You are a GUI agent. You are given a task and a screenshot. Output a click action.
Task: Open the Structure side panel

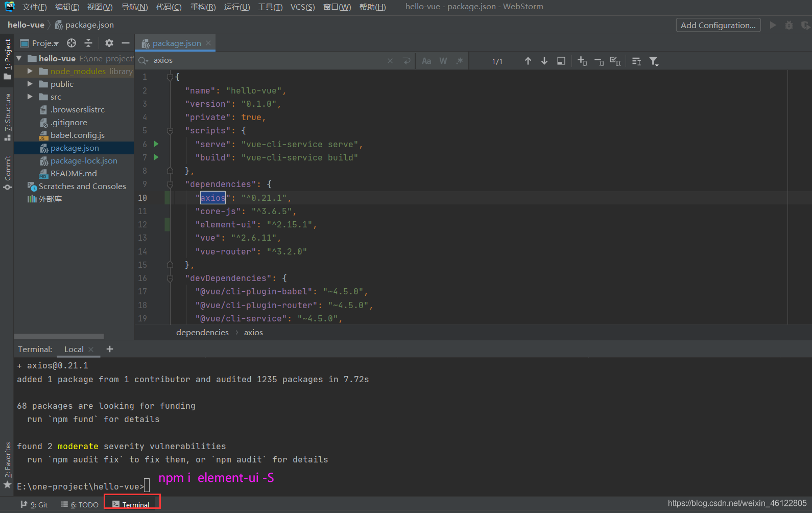(x=7, y=117)
